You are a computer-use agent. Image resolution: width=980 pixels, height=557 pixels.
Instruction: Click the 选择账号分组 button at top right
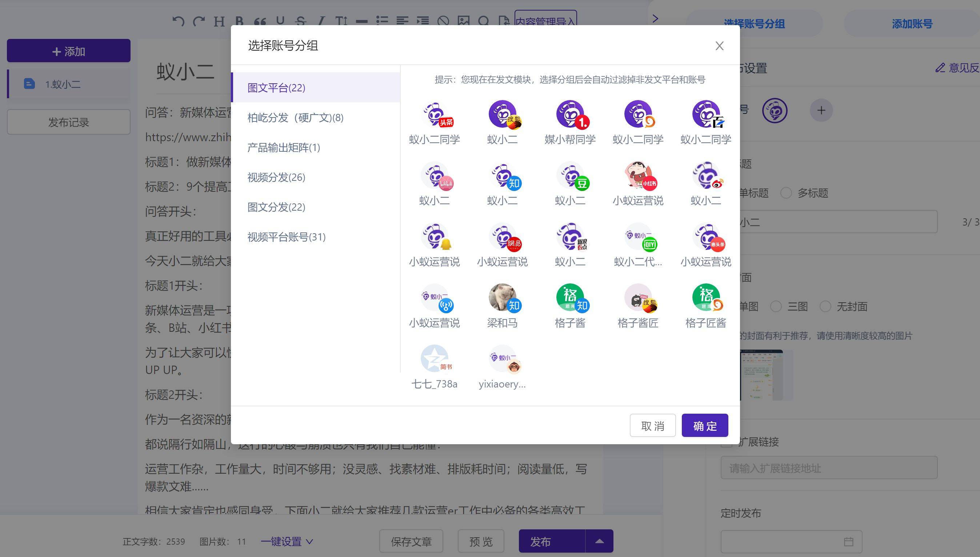755,24
